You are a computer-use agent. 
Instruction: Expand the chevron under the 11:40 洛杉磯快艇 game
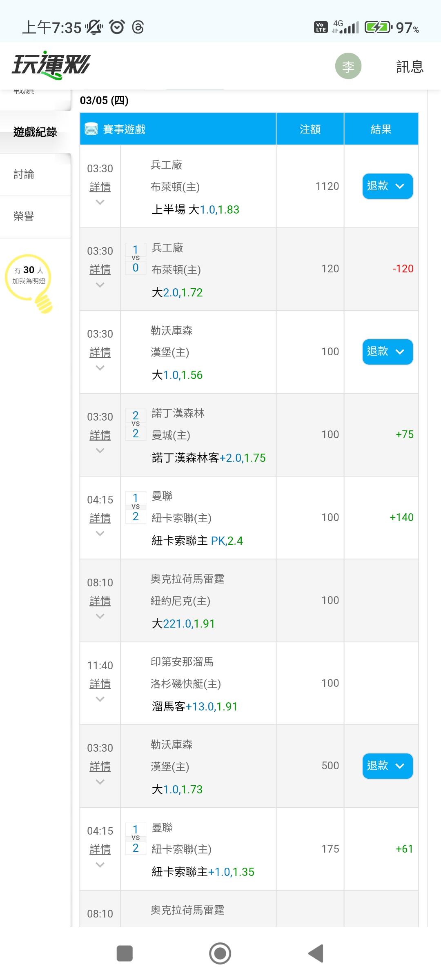tap(100, 699)
